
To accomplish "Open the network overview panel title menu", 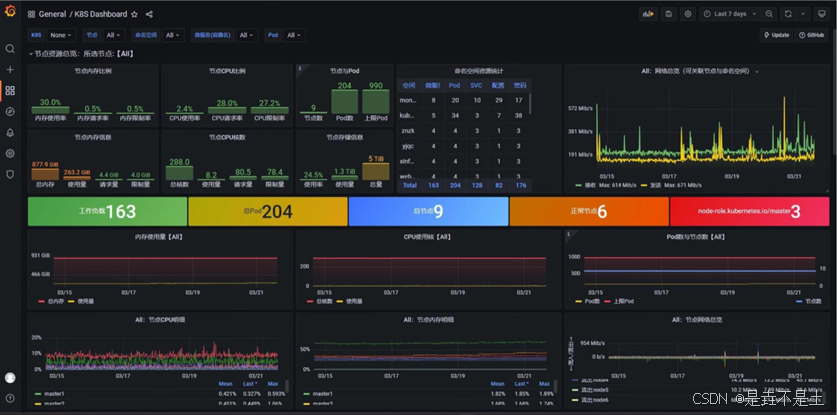I will pos(700,71).
